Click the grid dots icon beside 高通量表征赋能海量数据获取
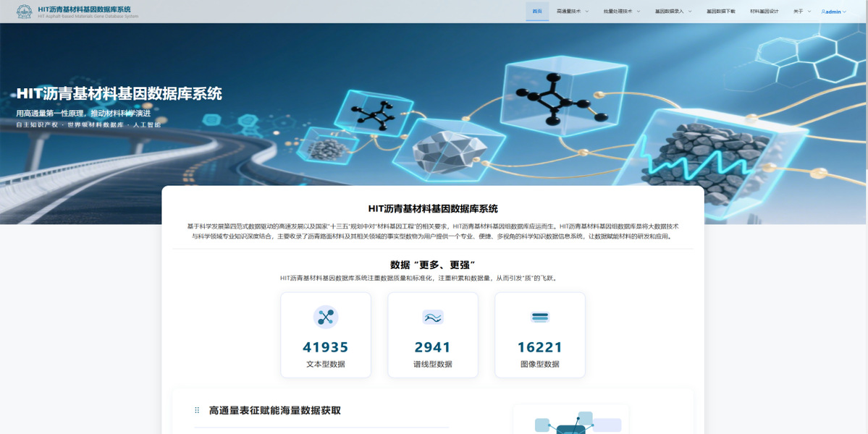Screen dimensions: 868x434 click(x=197, y=410)
